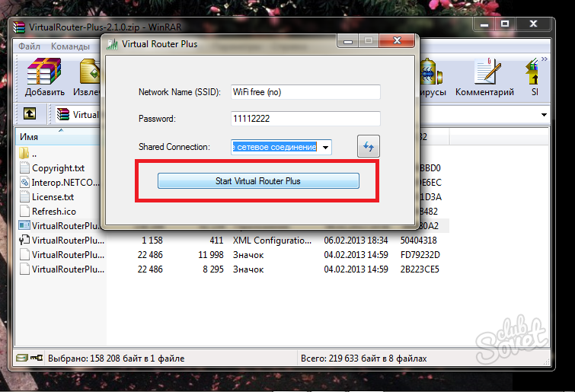Click the Комментарий toolbar icon
575x392 pixels.
484,78
